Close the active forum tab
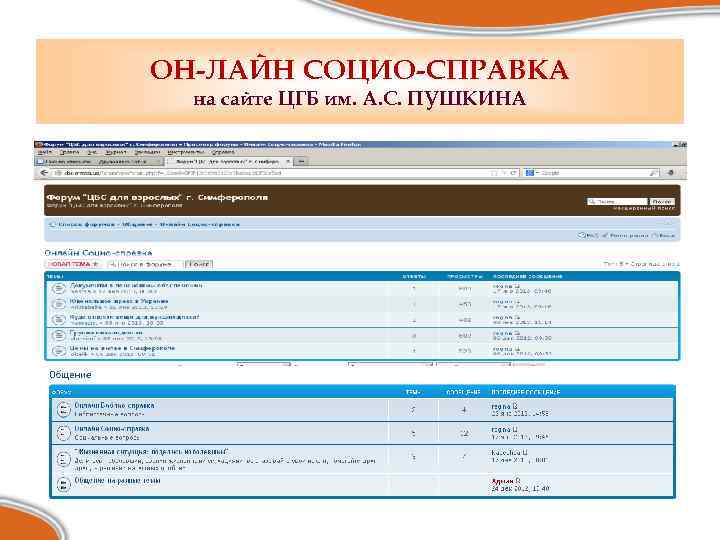 tap(288, 162)
